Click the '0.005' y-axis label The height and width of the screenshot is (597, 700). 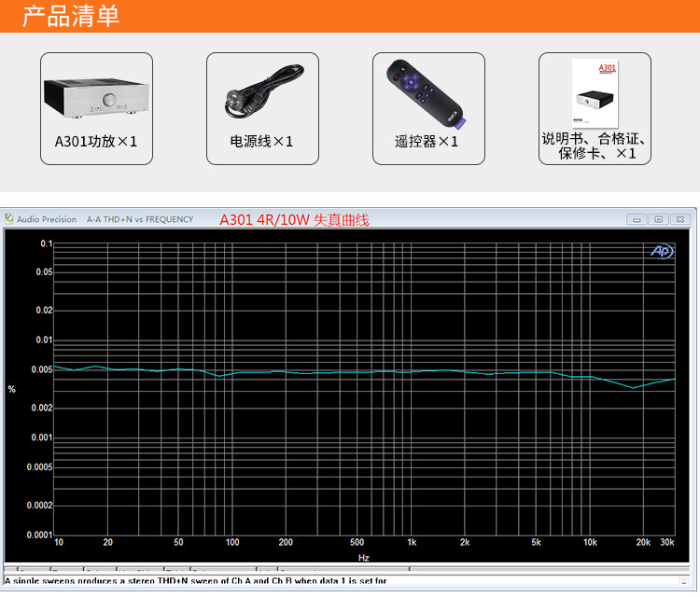pos(41,369)
